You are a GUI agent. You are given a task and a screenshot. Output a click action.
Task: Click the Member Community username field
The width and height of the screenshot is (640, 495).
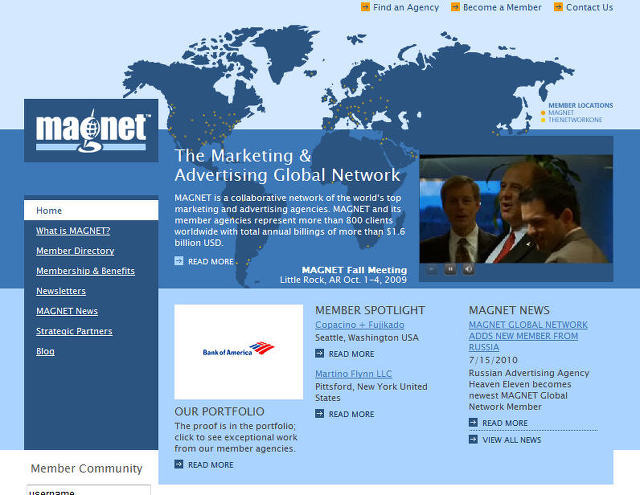click(89, 490)
